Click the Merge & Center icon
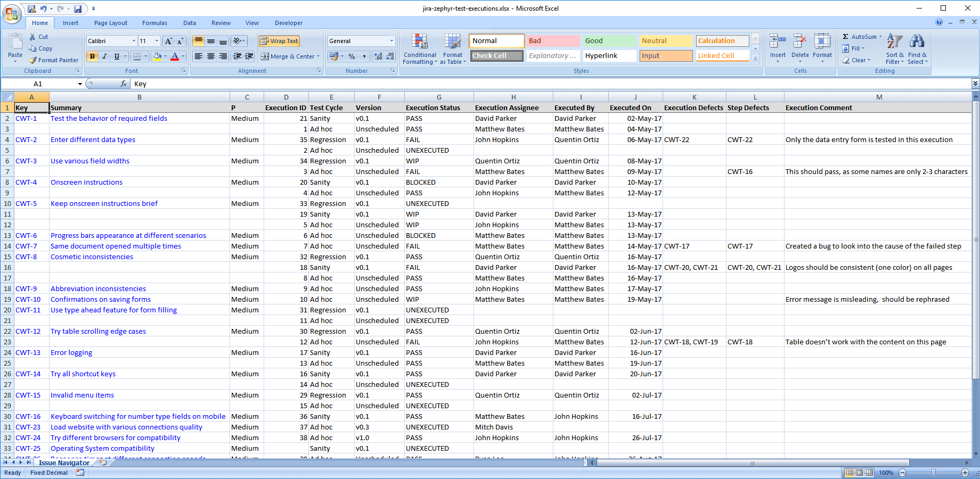 (266, 56)
